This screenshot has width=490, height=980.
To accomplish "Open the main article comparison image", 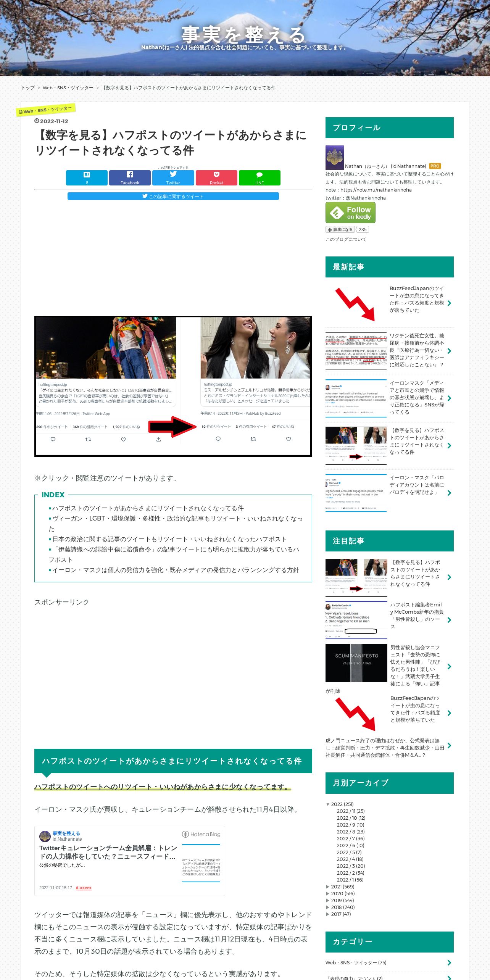I will pos(173,386).
